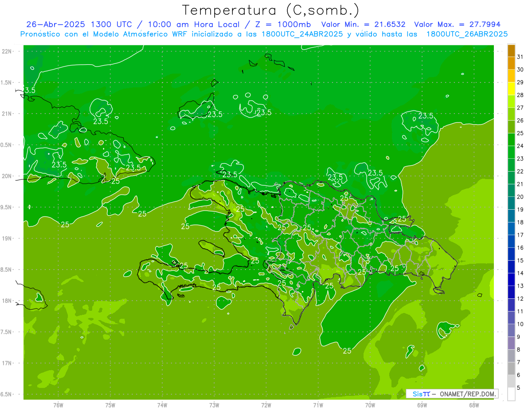Screen dimensions: 532x411
Task: Click the 'Valor Min. = 21.6532' text
Action: pos(363,24)
